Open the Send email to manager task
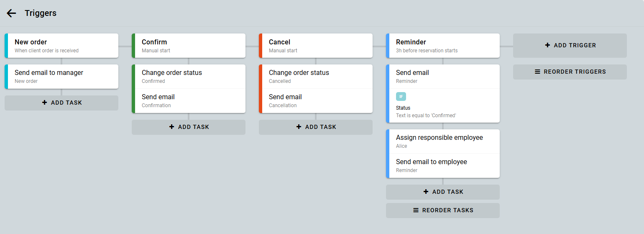Image resolution: width=644 pixels, height=234 pixels. click(63, 76)
